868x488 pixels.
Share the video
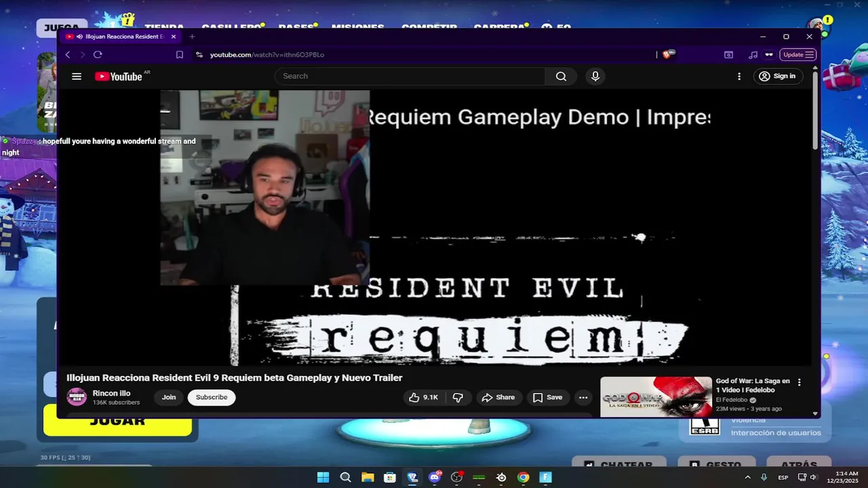pos(498,397)
